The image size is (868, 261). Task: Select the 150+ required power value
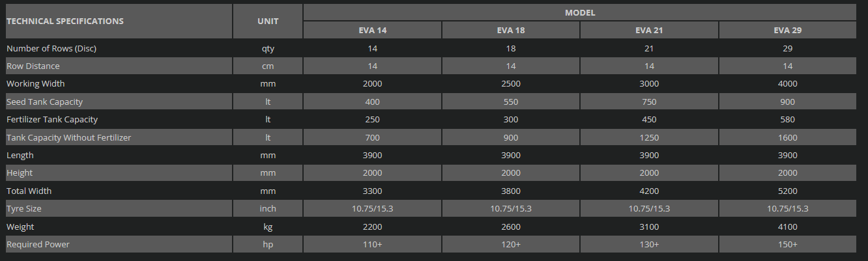pyautogui.click(x=788, y=245)
